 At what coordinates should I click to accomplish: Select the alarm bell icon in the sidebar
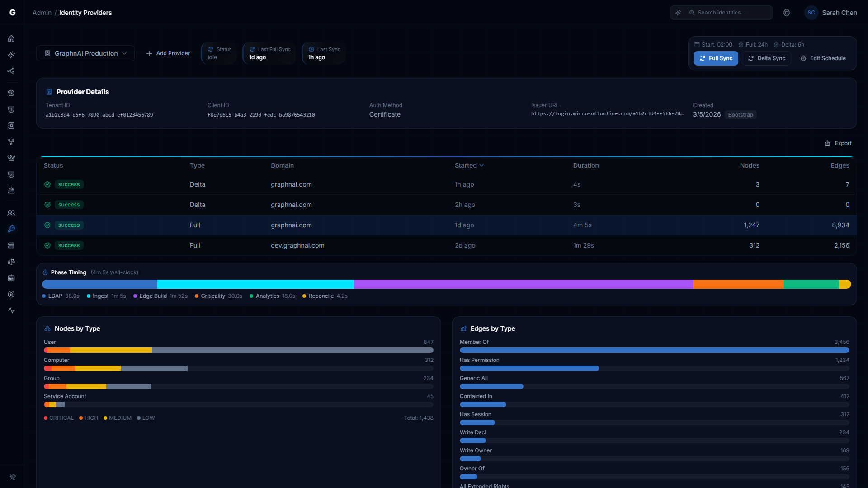pyautogui.click(x=11, y=190)
